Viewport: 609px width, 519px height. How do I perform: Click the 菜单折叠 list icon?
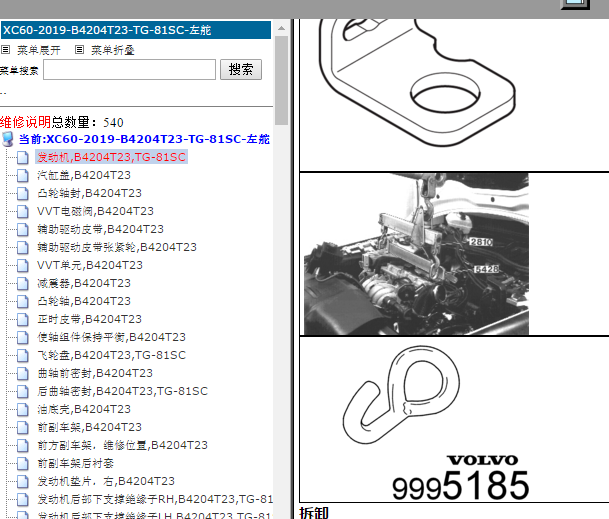pos(79,50)
